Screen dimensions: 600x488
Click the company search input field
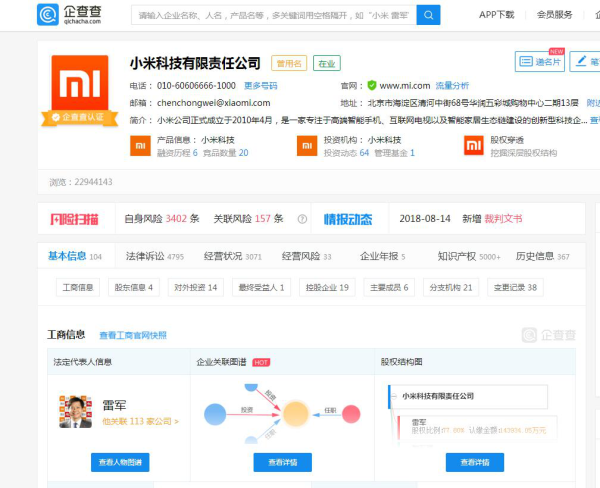click(x=272, y=15)
